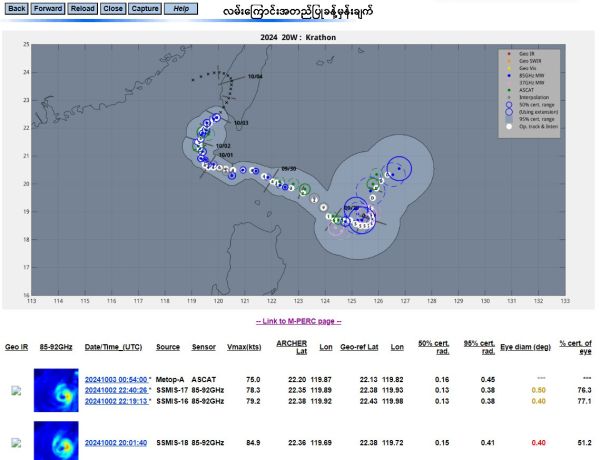The image size is (600, 460).
Task: Click the Back button
Action: coord(16,9)
